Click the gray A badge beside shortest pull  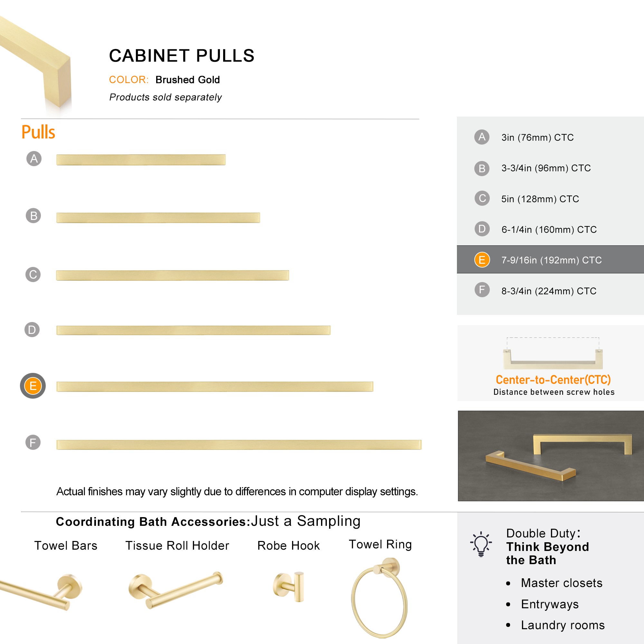point(34,159)
